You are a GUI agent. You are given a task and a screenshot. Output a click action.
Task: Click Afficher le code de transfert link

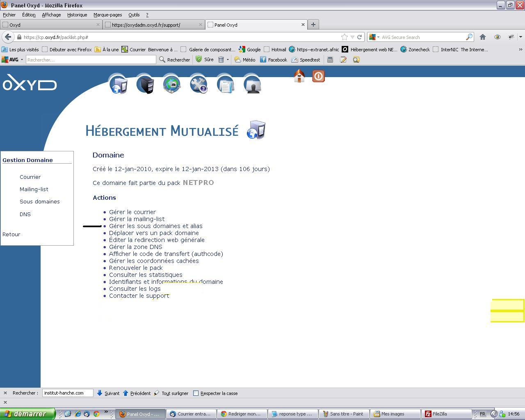(166, 254)
